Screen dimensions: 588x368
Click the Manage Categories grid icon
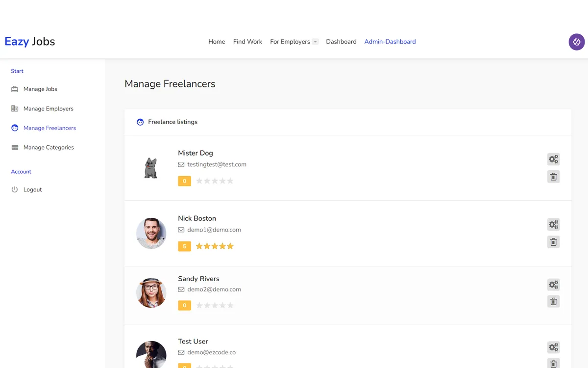coord(15,147)
